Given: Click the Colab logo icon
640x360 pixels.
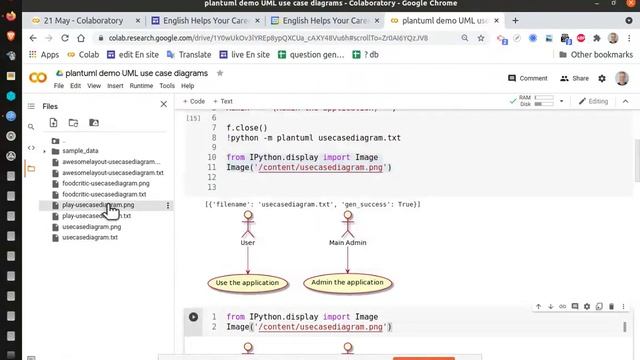Looking at the screenshot, I should tap(38, 77).
